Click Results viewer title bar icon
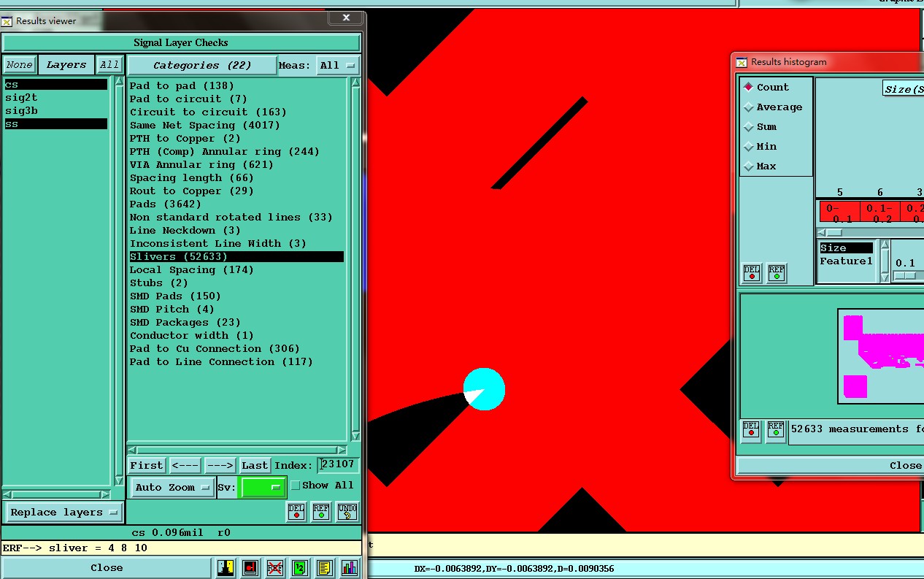The image size is (924, 579). (7, 21)
